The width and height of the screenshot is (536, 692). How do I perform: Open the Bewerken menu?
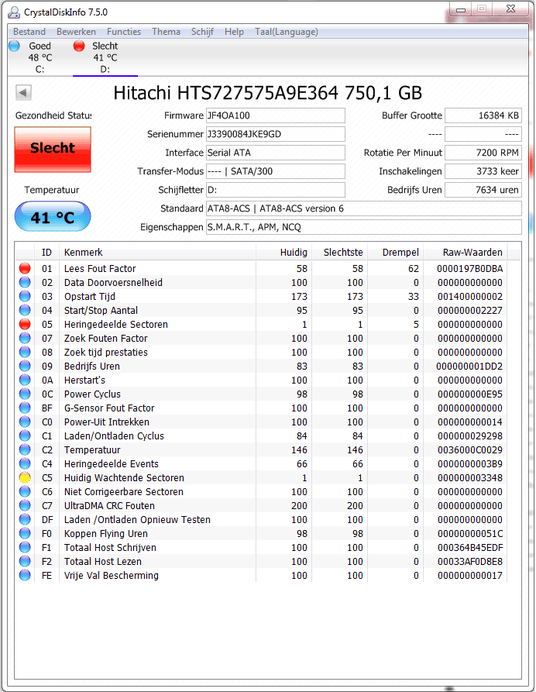coord(76,32)
